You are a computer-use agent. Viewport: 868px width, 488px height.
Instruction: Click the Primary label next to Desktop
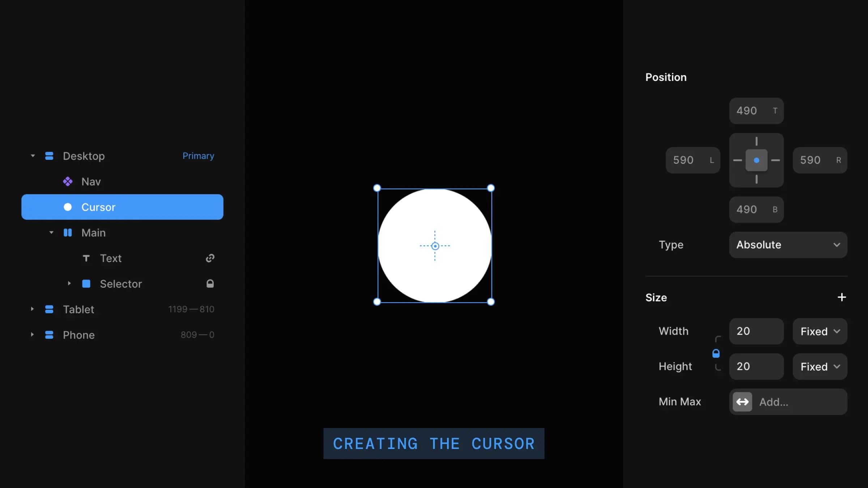point(198,156)
